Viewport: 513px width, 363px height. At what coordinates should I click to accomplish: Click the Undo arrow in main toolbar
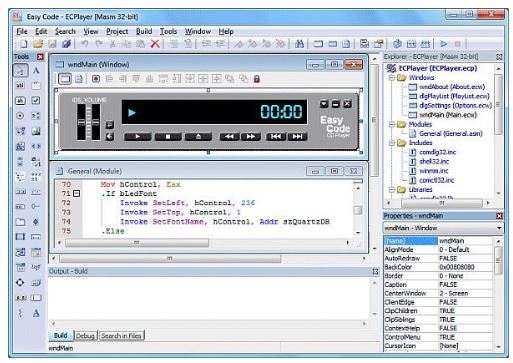pos(85,44)
